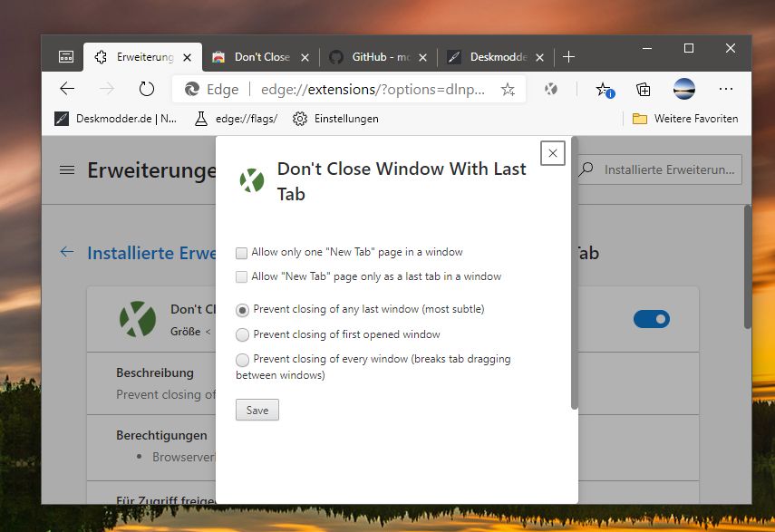Add page to favorites with star icon
The image size is (775, 532).
(x=508, y=90)
